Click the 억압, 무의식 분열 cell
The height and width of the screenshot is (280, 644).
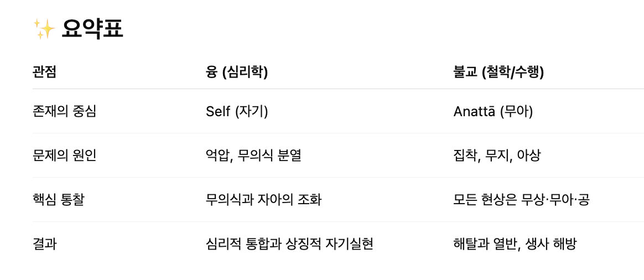click(253, 155)
